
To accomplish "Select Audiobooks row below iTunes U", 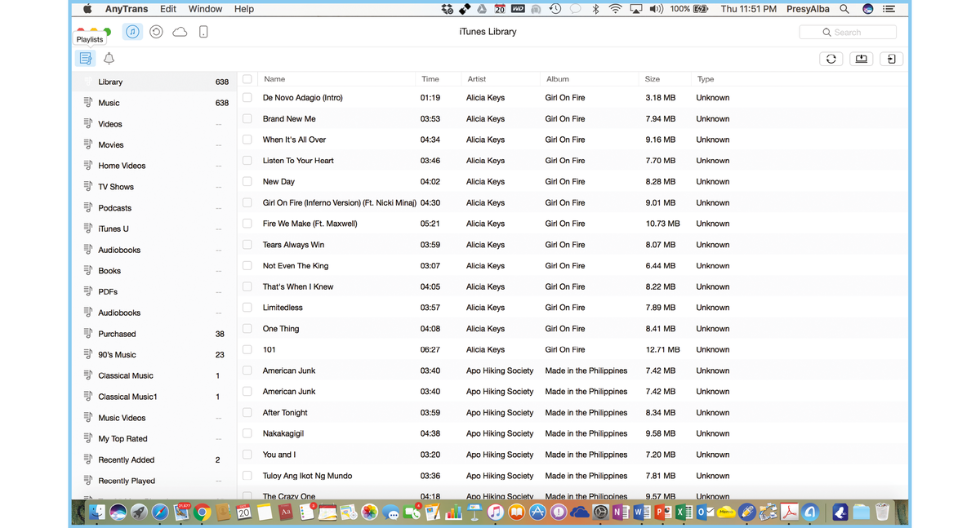I will [154, 250].
